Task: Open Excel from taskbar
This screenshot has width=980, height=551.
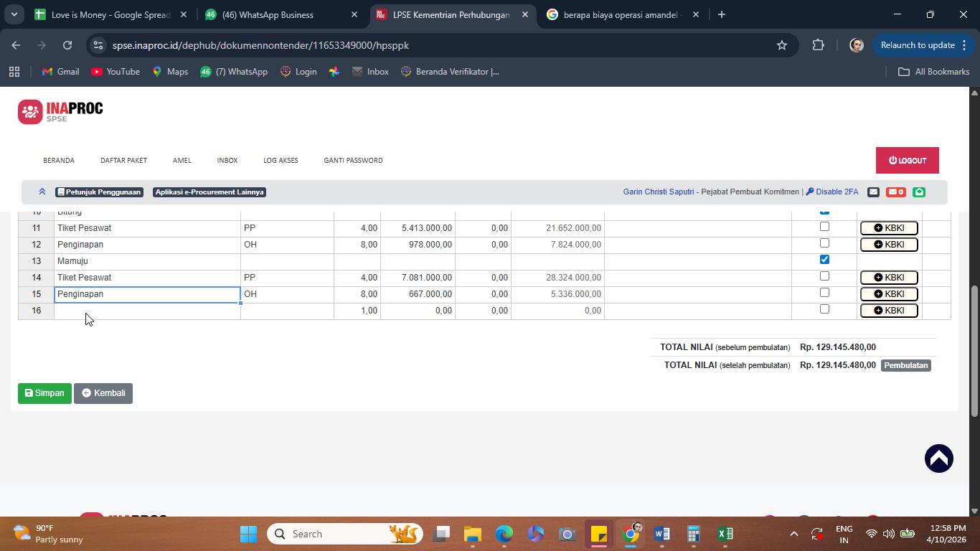Action: (725, 534)
